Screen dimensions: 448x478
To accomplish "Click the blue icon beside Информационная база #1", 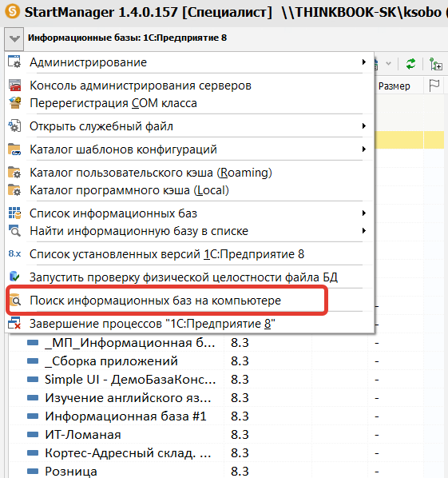I will point(33,416).
